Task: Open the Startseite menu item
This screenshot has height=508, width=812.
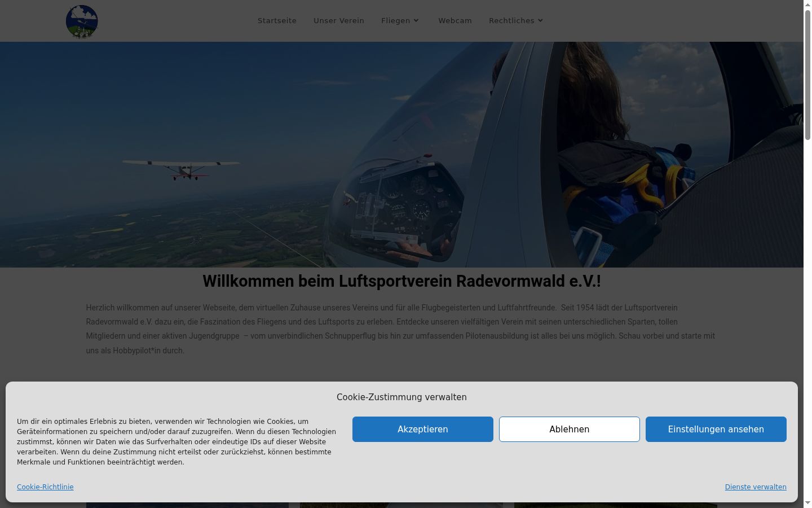Action: pyautogui.click(x=277, y=21)
